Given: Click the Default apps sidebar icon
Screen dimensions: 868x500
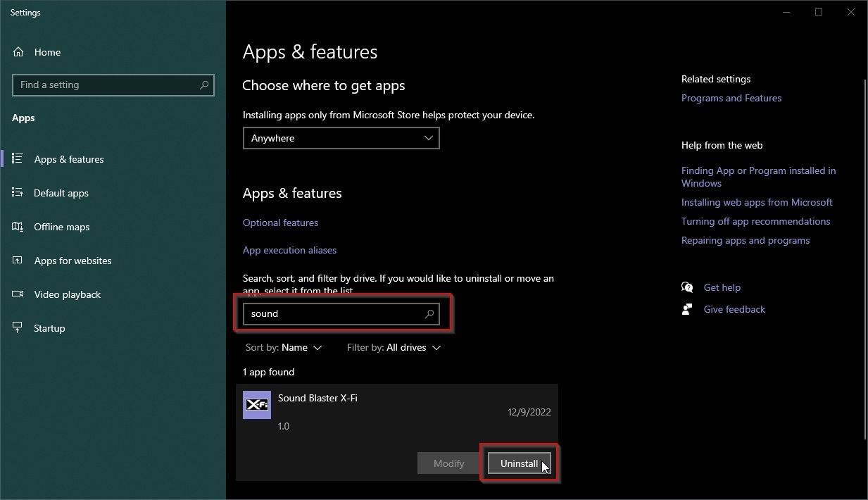Looking at the screenshot, I should click(18, 193).
